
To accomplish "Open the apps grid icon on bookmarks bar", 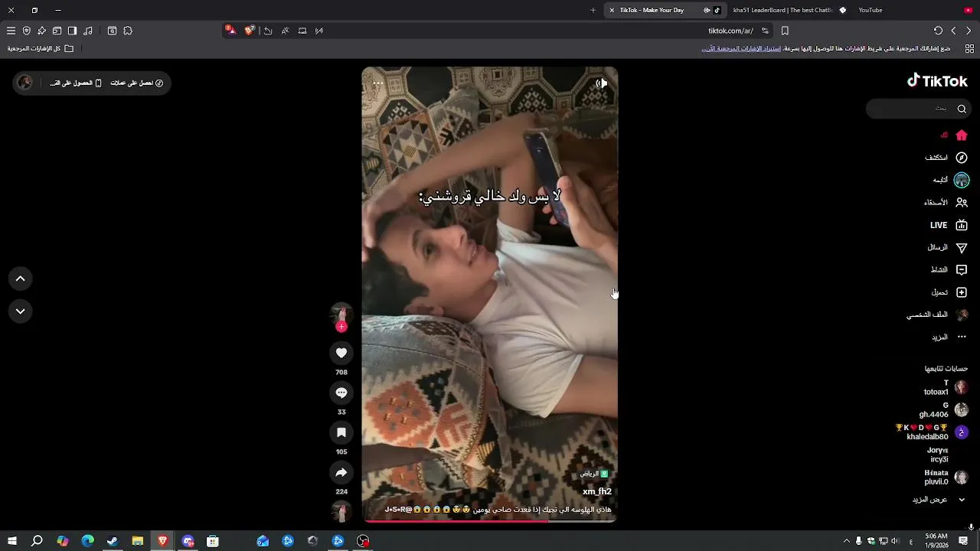I will (x=969, y=48).
